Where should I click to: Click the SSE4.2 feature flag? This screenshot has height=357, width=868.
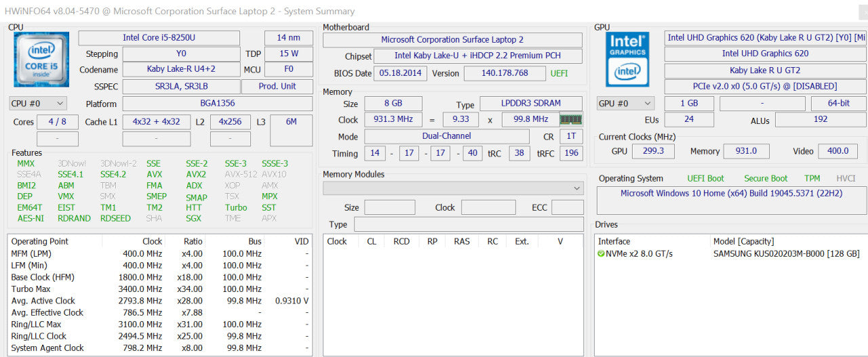click(113, 174)
